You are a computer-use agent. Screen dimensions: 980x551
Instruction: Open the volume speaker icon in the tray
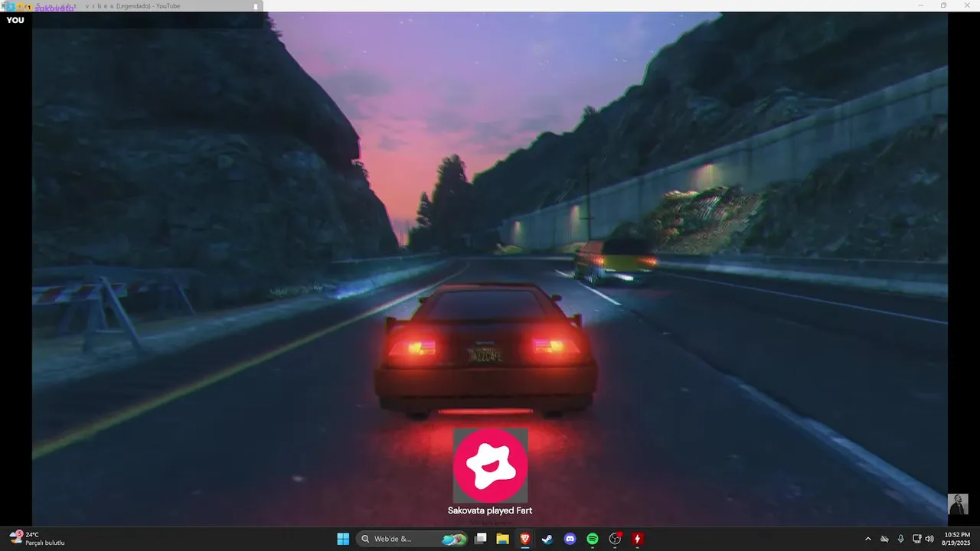pos(929,539)
